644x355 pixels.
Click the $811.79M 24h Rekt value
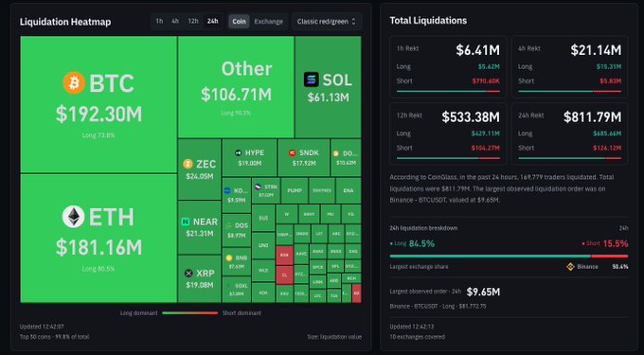coord(592,117)
